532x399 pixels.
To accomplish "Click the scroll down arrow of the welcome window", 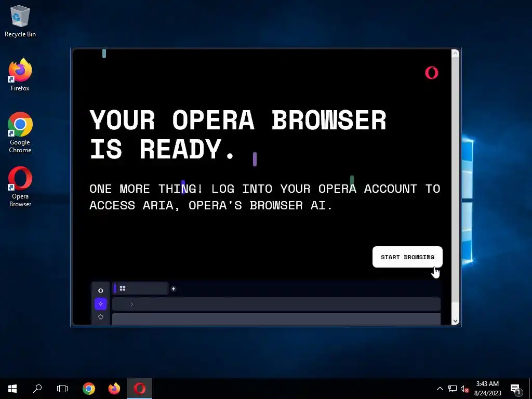I will point(455,321).
